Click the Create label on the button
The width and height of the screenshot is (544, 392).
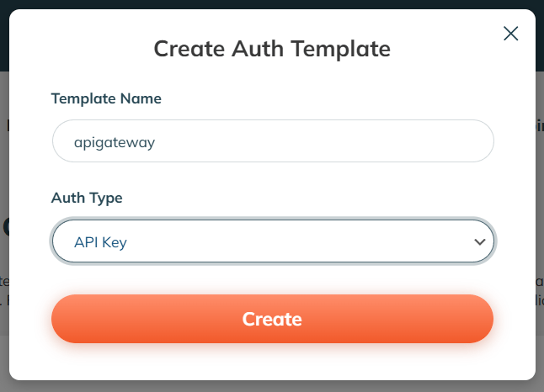pyautogui.click(x=272, y=319)
